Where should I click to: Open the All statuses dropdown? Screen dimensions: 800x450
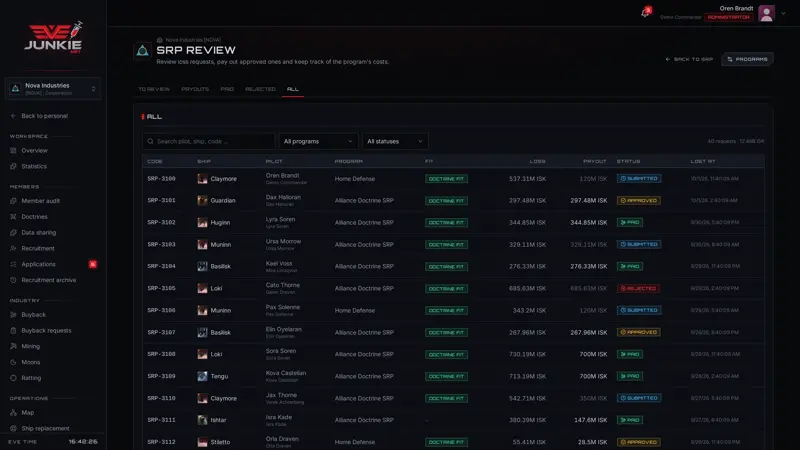(x=395, y=141)
